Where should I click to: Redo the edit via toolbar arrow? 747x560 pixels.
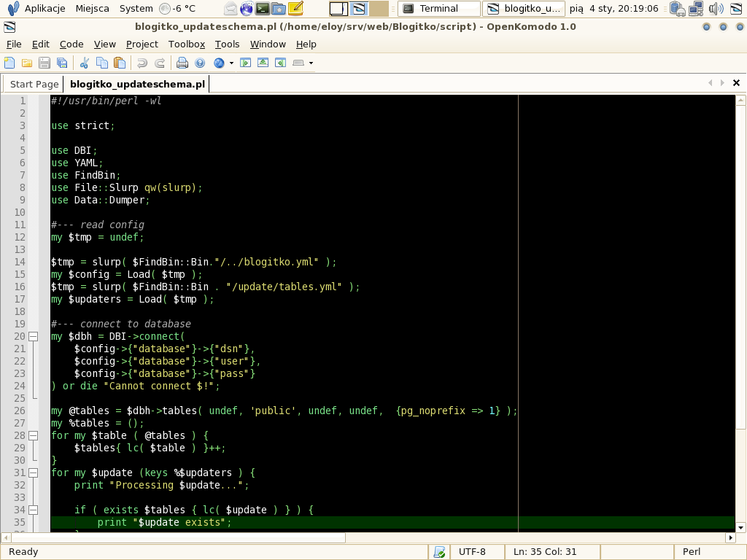[160, 63]
